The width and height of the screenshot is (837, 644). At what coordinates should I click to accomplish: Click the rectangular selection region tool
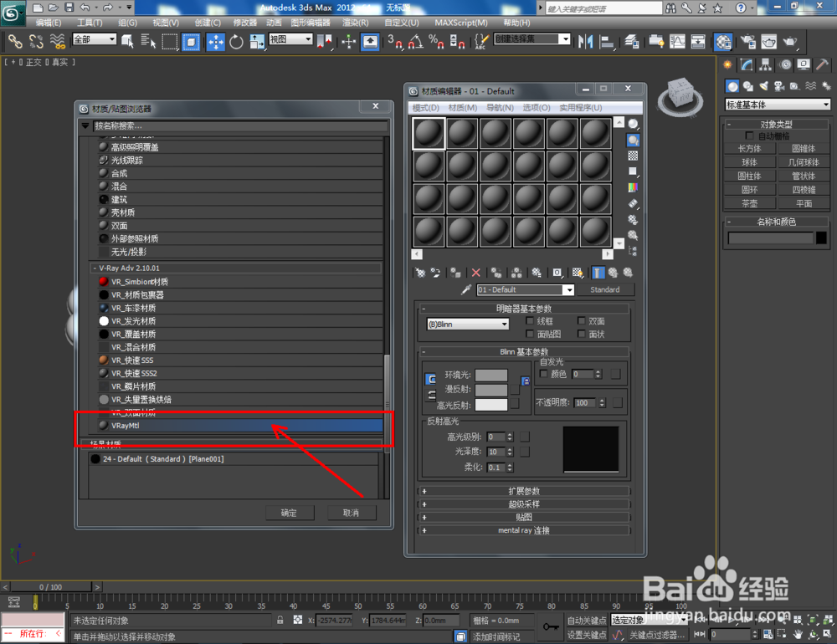pos(170,42)
